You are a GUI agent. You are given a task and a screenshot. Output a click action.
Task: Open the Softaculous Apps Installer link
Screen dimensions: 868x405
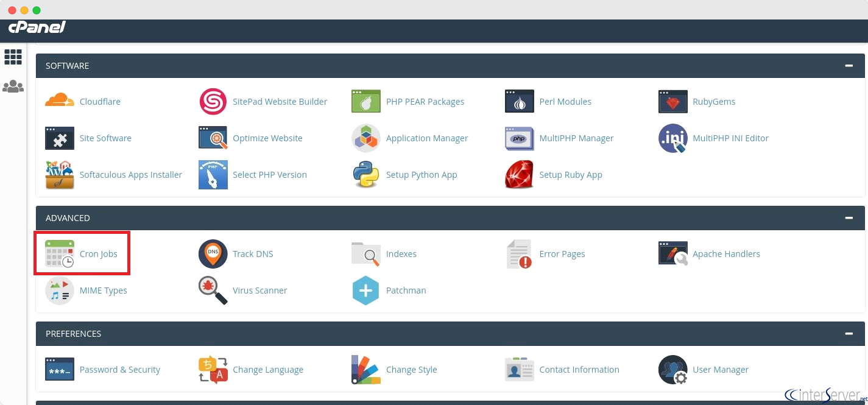(x=131, y=175)
